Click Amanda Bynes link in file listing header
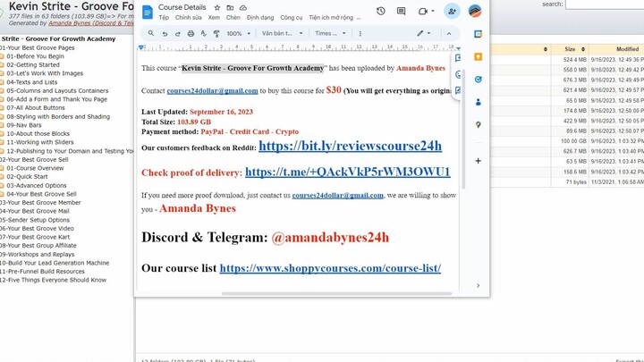 pos(91,23)
